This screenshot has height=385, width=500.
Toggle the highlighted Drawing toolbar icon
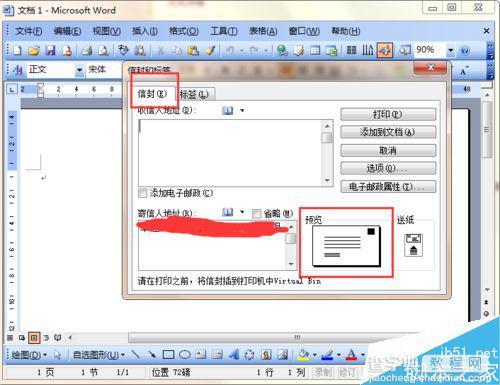(x=385, y=50)
